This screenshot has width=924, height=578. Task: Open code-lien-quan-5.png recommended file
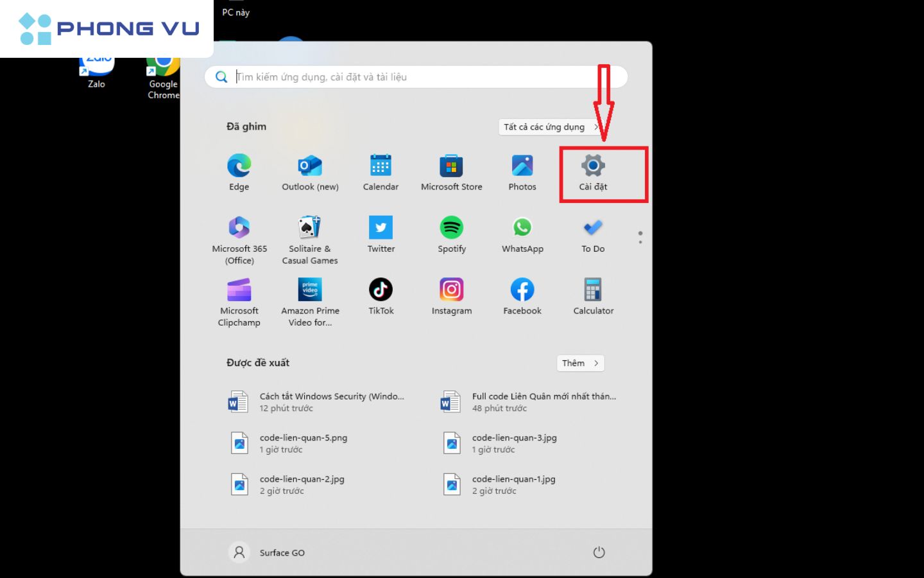pos(303,443)
